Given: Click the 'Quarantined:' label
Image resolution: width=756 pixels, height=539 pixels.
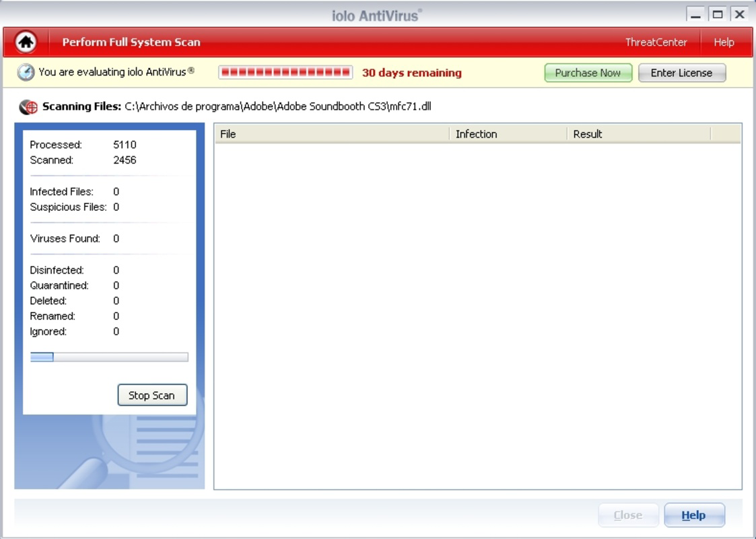Looking at the screenshot, I should (59, 286).
